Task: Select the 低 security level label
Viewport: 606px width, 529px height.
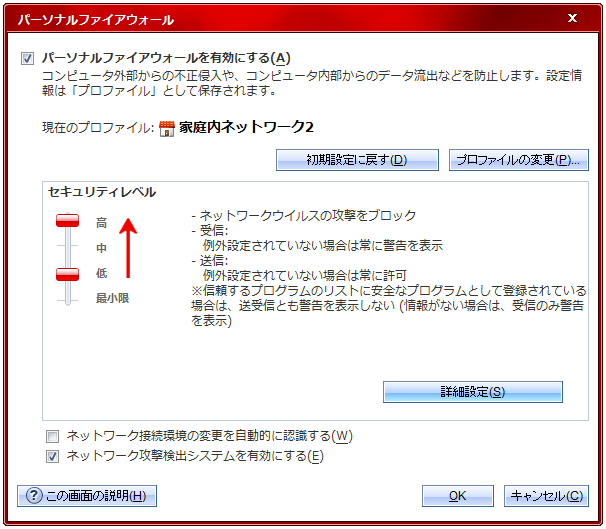Action: [x=101, y=273]
